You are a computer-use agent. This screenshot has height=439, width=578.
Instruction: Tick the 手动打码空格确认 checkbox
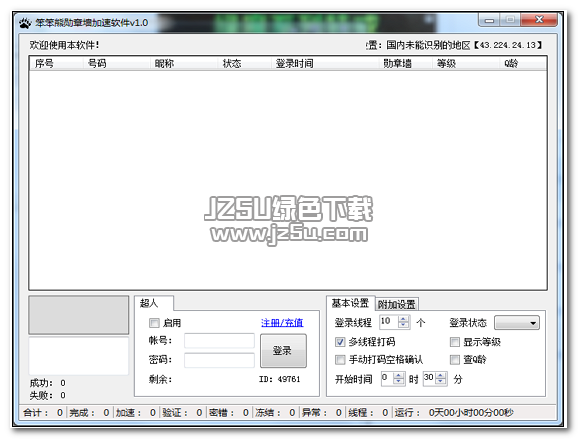point(340,359)
